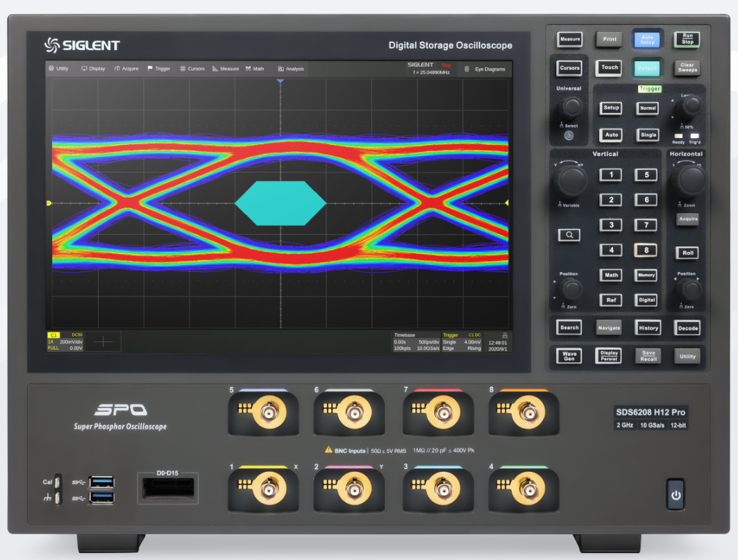This screenshot has width=738, height=560.
Task: Click the network status icon above the clock
Action: 503,334
